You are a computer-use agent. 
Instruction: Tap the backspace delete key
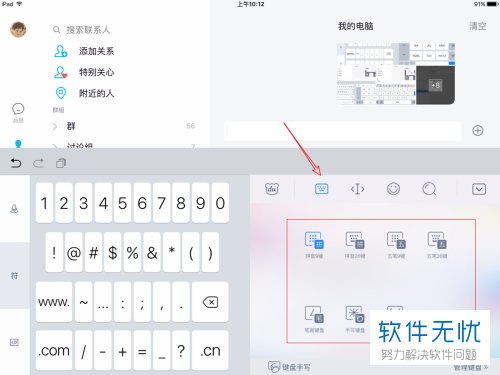click(210, 302)
